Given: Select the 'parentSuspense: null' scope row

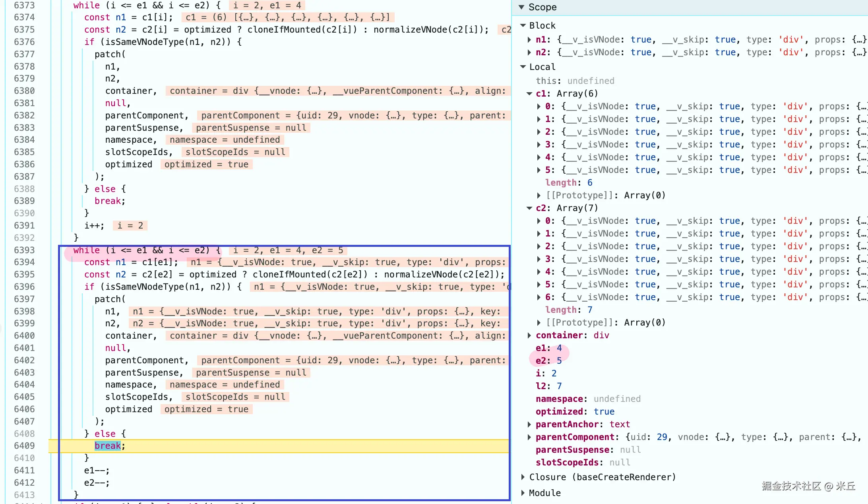Looking at the screenshot, I should coord(588,450).
